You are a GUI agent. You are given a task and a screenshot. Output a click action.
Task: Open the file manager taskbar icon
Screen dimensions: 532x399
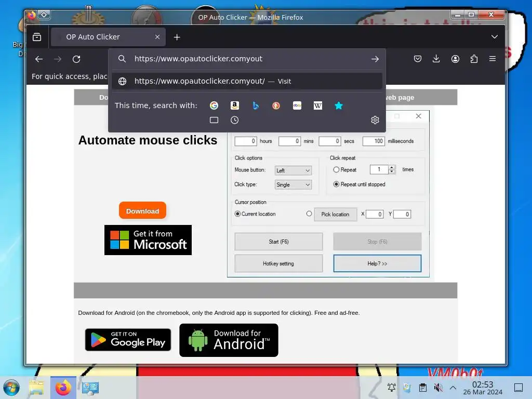click(x=37, y=388)
